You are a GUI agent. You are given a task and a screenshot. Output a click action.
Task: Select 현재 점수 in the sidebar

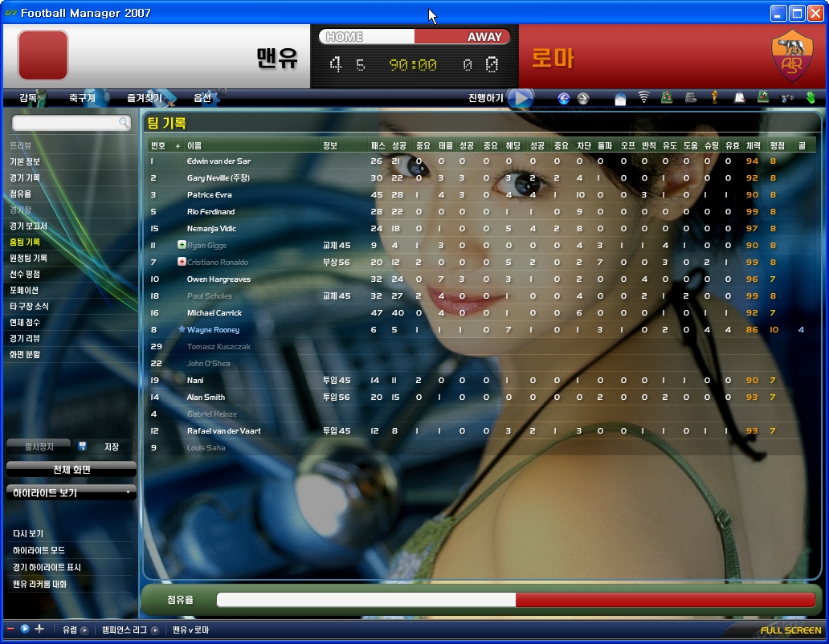(25, 322)
